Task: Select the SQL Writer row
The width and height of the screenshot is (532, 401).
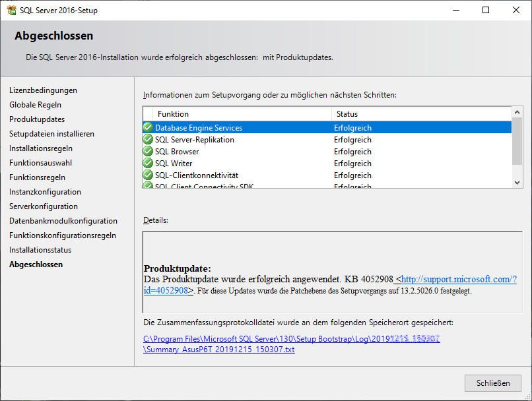Action: 174,164
